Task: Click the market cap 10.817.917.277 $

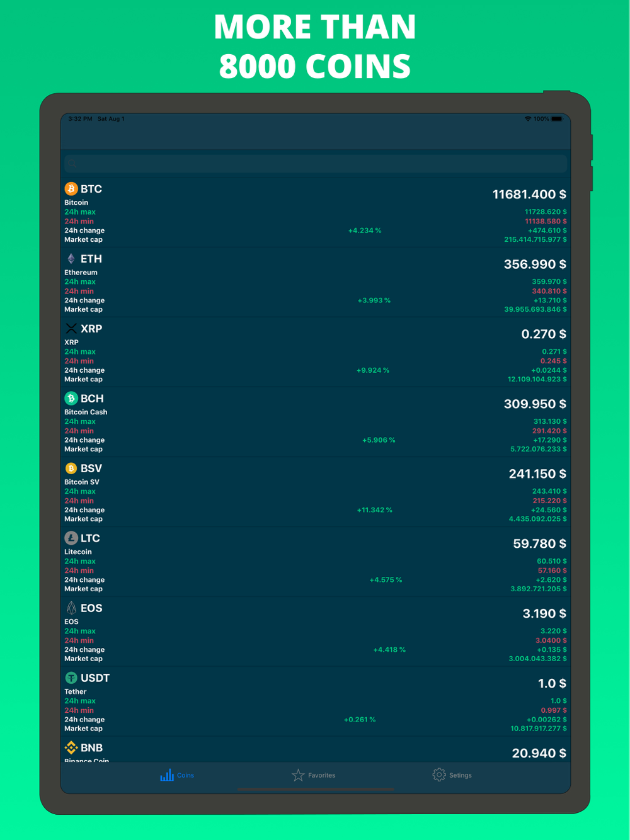Action: 539,729
